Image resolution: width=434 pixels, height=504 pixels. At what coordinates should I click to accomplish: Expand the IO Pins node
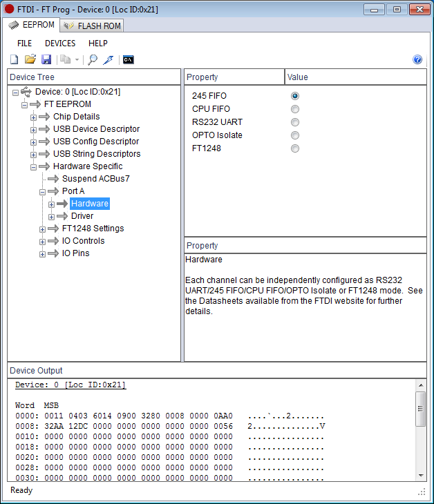(x=42, y=254)
